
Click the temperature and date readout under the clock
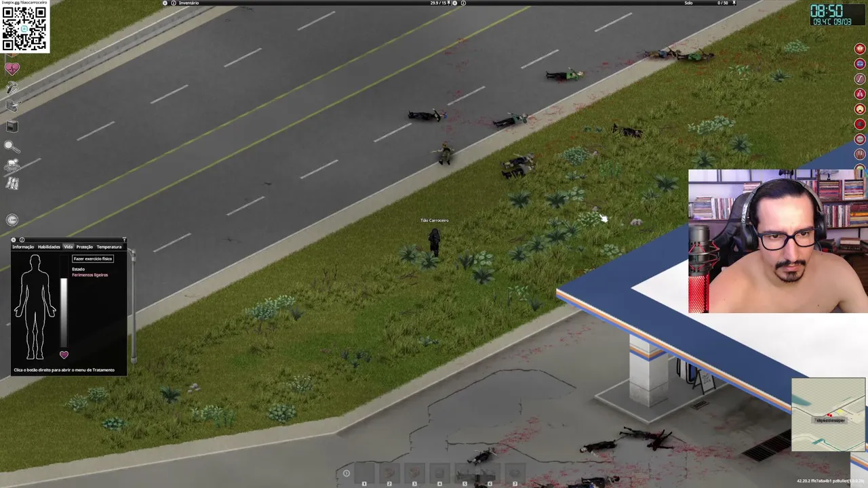832,22
